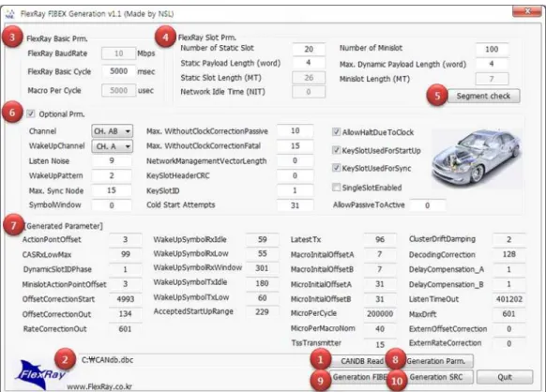Image resolution: width=546 pixels, height=392 pixels.
Task: Click NetworkManagementVectorLength field
Action: click(295, 160)
